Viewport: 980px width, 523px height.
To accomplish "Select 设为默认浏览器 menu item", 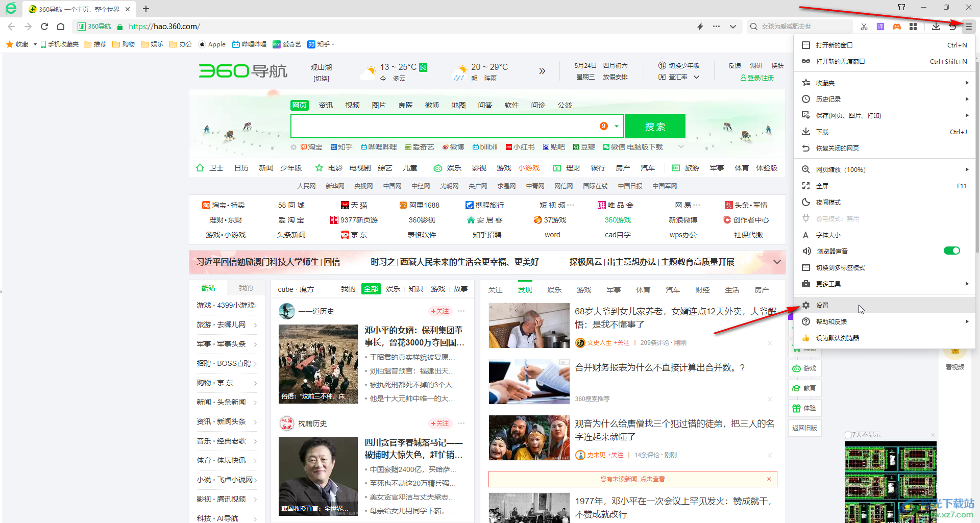I will (x=885, y=338).
